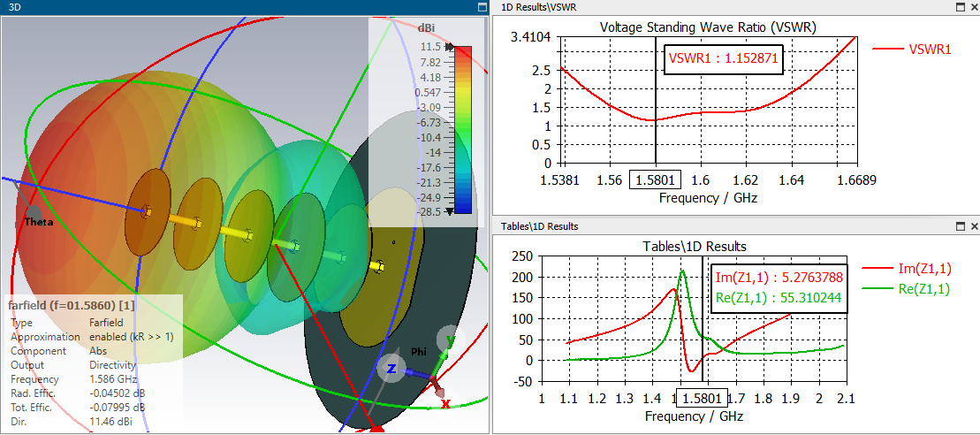The height and width of the screenshot is (435, 980).
Task: Select the Theta label in 3D view
Action: (x=39, y=221)
